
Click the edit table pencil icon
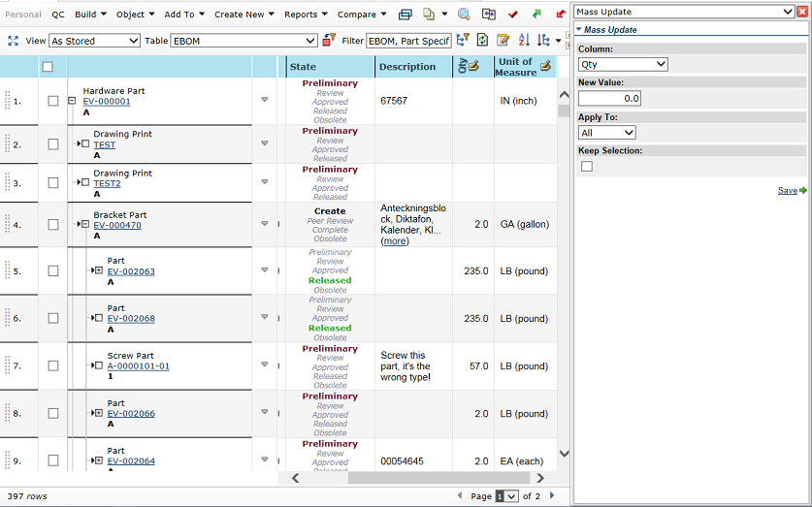pos(503,41)
